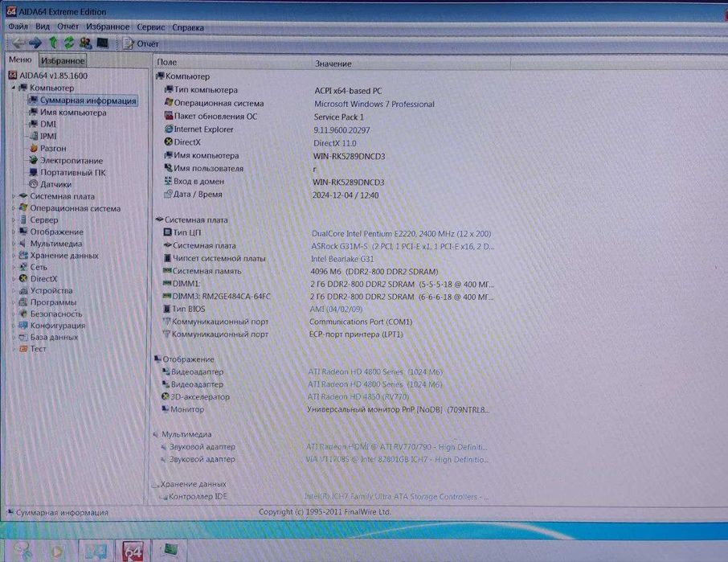Select the IPMI tree item
Viewport: 728px width, 562px height.
tap(43, 136)
